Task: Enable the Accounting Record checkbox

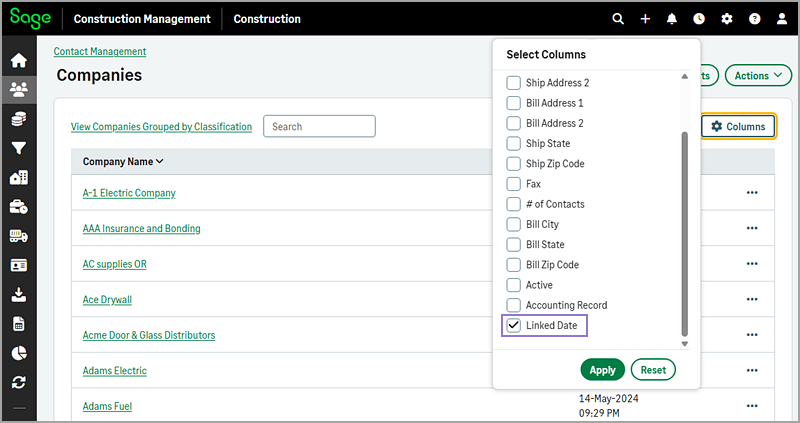Action: click(514, 305)
